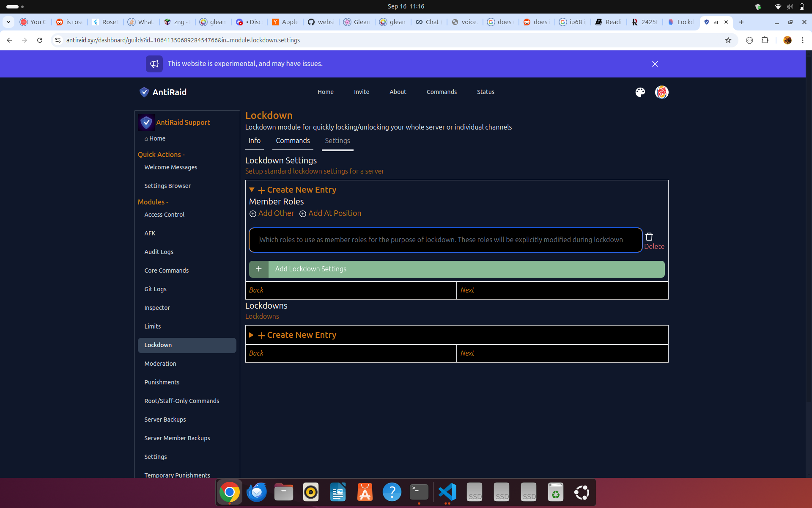This screenshot has width=812, height=508.
Task: Open the Moderation module in the sidebar
Action: tap(160, 364)
